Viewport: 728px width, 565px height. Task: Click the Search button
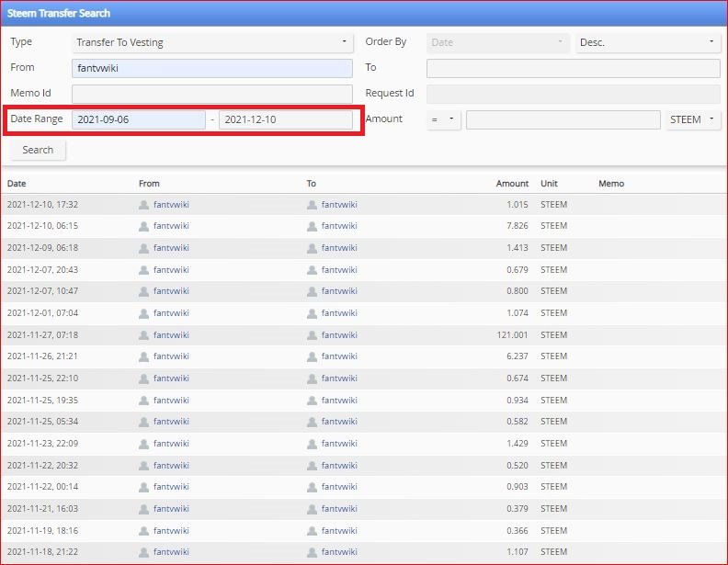38,150
